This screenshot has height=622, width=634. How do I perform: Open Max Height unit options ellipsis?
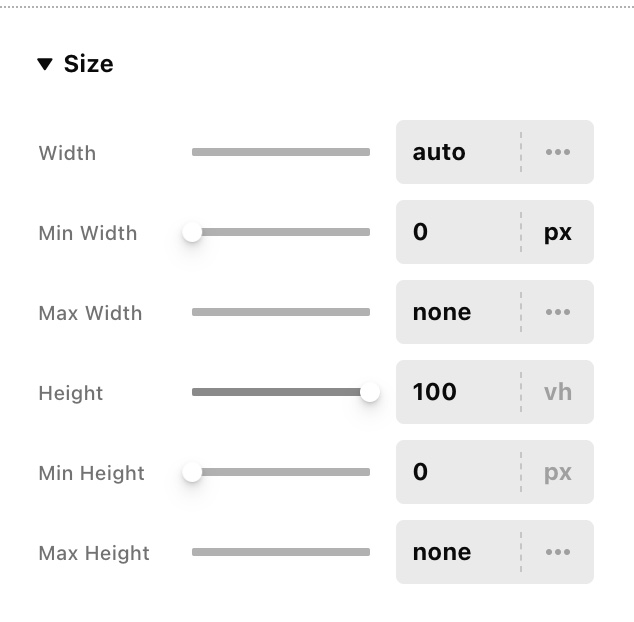[x=557, y=552]
